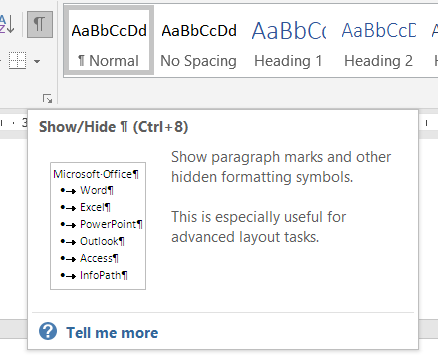Screen dimensions: 438x363
Task: Open the Tell me more link
Action: click(x=112, y=333)
